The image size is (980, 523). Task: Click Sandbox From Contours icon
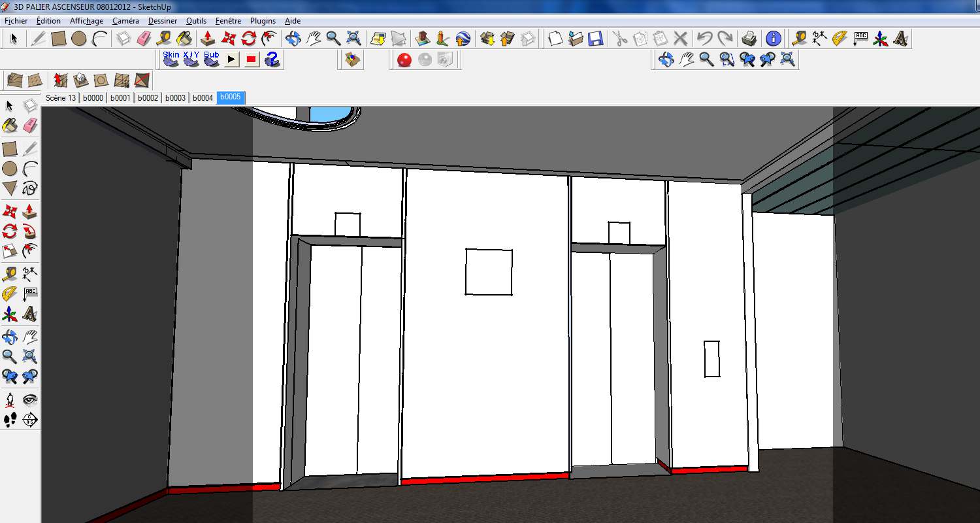point(14,80)
